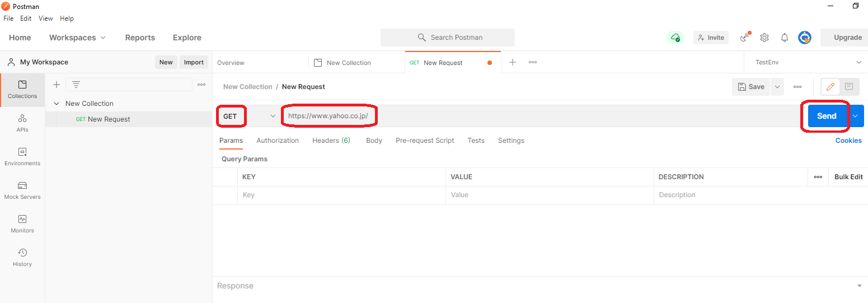Collapse the New Collection tree node
This screenshot has width=868, height=303.
[x=56, y=104]
